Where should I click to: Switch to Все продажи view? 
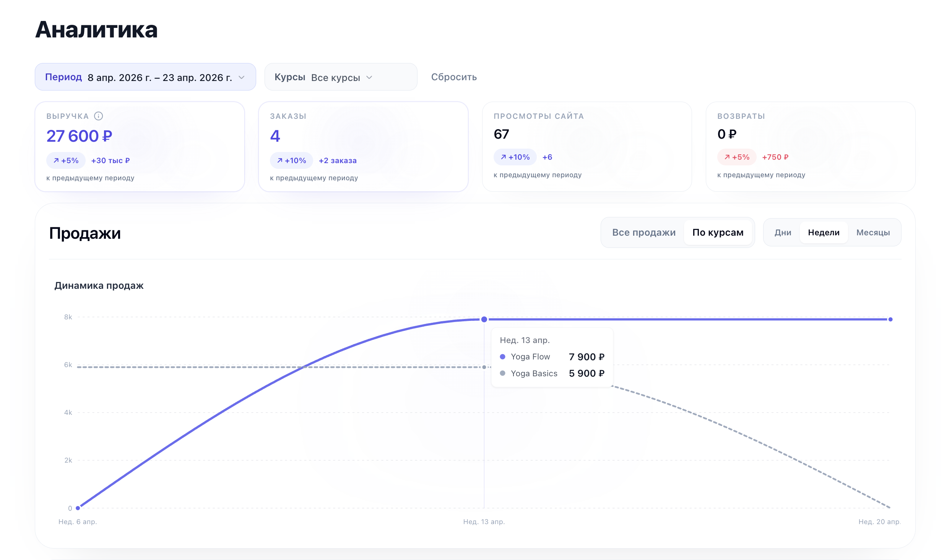coord(644,232)
